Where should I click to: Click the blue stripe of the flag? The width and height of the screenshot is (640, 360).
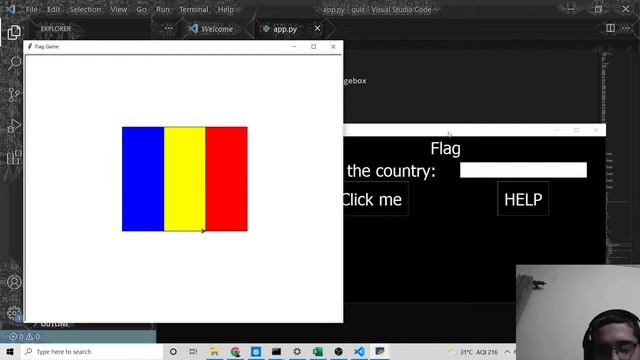tap(143, 179)
